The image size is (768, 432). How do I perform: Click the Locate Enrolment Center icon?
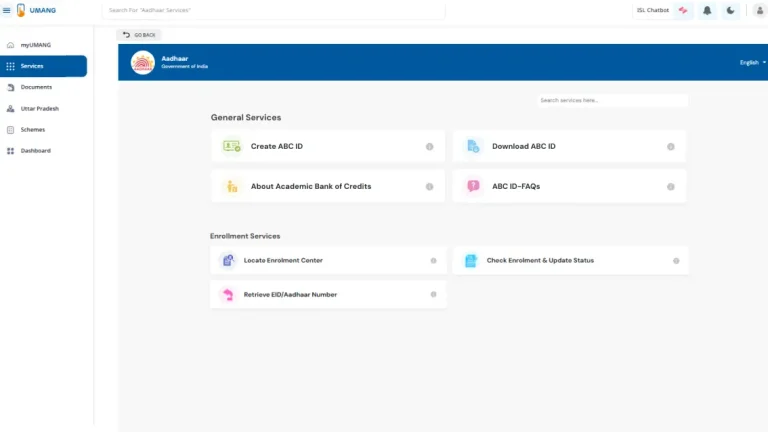click(228, 260)
